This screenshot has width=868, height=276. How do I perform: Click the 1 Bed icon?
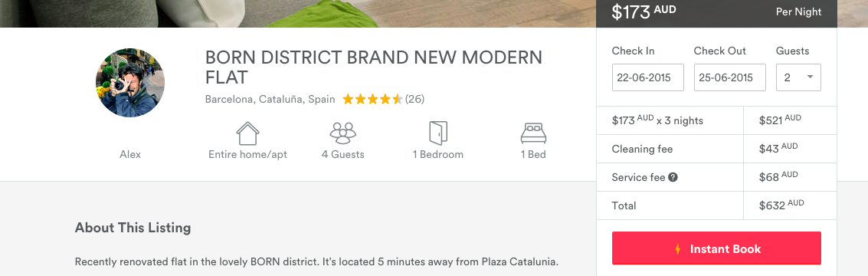tap(533, 133)
